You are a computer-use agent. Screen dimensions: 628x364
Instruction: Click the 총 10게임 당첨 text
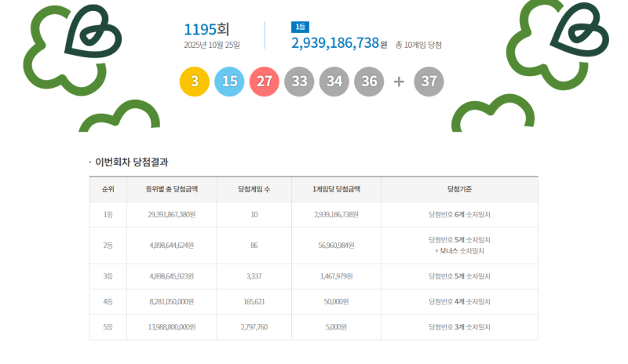click(418, 45)
